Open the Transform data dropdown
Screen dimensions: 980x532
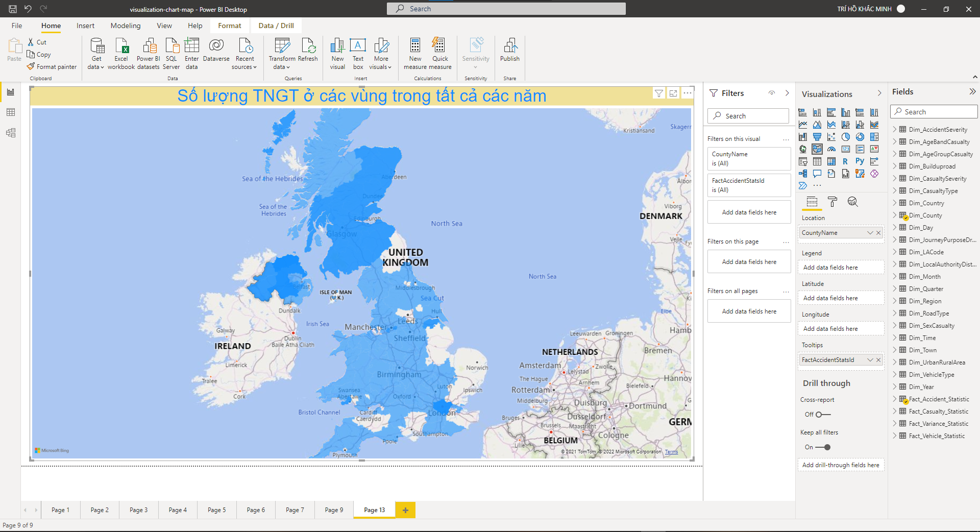pos(282,62)
